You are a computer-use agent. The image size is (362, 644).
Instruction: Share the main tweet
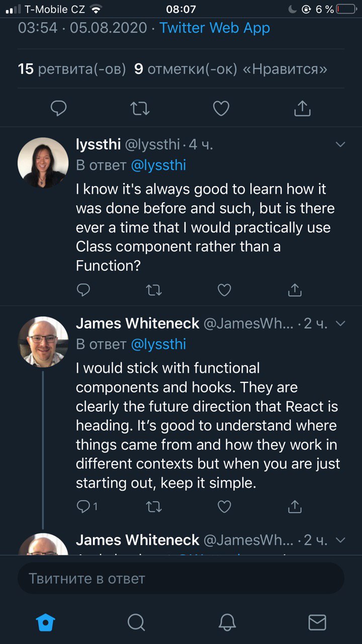point(302,108)
